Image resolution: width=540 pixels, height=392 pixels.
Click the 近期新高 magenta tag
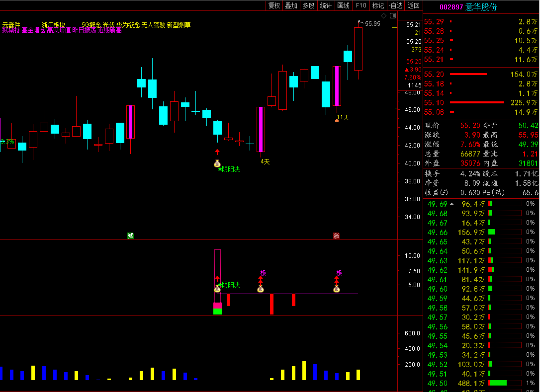(109, 30)
